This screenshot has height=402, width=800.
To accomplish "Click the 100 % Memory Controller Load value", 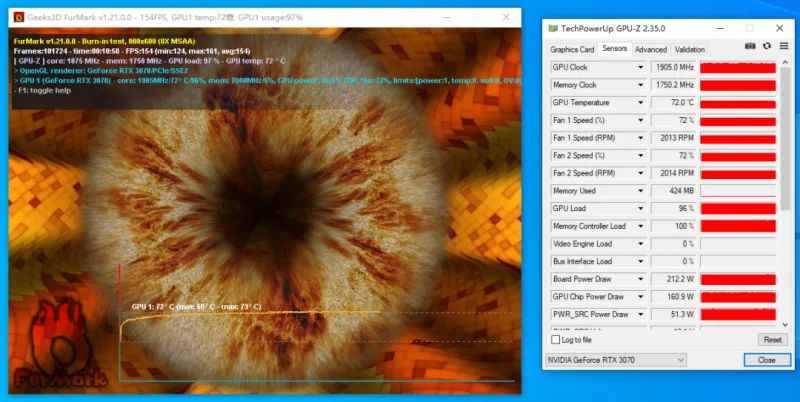I will pos(673,226).
